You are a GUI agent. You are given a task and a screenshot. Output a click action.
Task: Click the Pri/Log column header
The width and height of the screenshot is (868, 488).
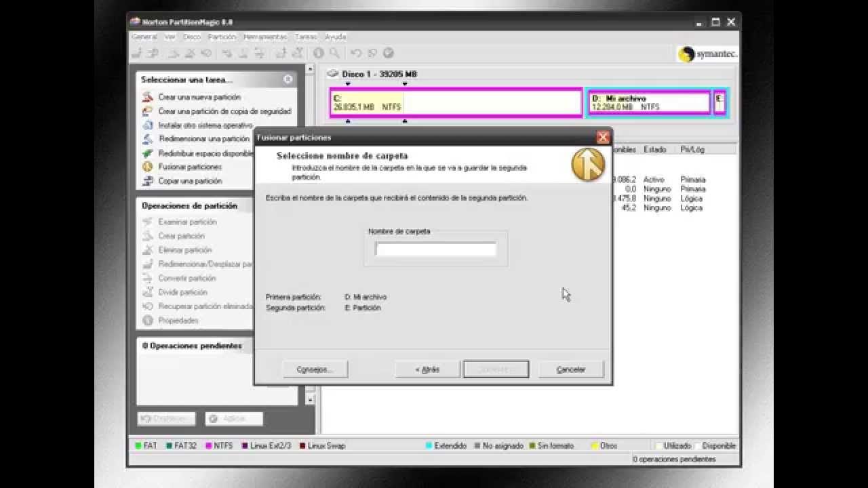(692, 149)
